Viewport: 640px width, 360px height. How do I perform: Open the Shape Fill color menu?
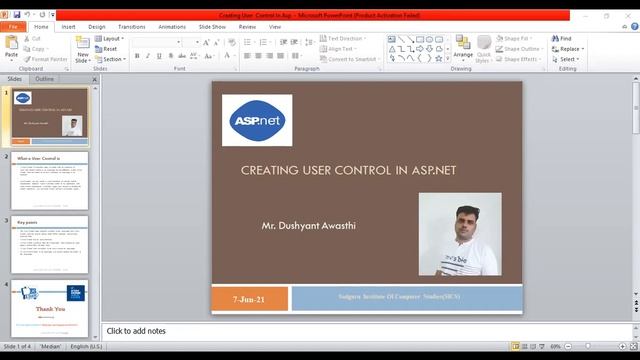[514, 39]
